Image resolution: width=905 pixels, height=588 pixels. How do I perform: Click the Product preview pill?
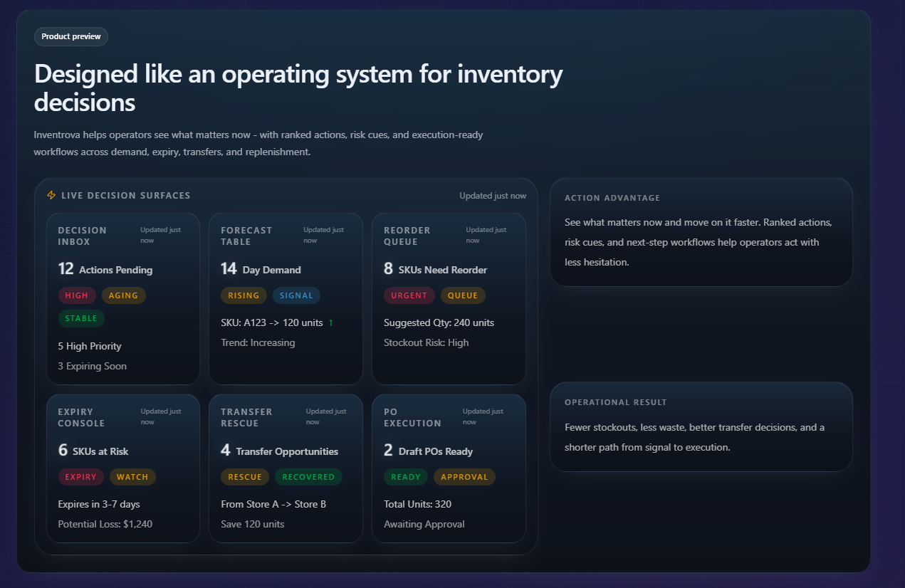[x=70, y=36]
